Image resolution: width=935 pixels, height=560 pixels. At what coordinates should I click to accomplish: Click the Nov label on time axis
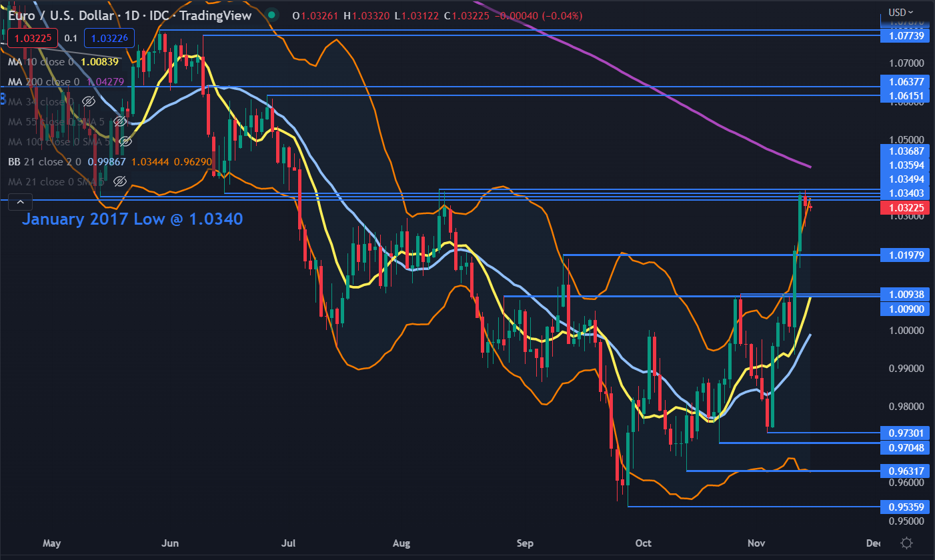[756, 543]
